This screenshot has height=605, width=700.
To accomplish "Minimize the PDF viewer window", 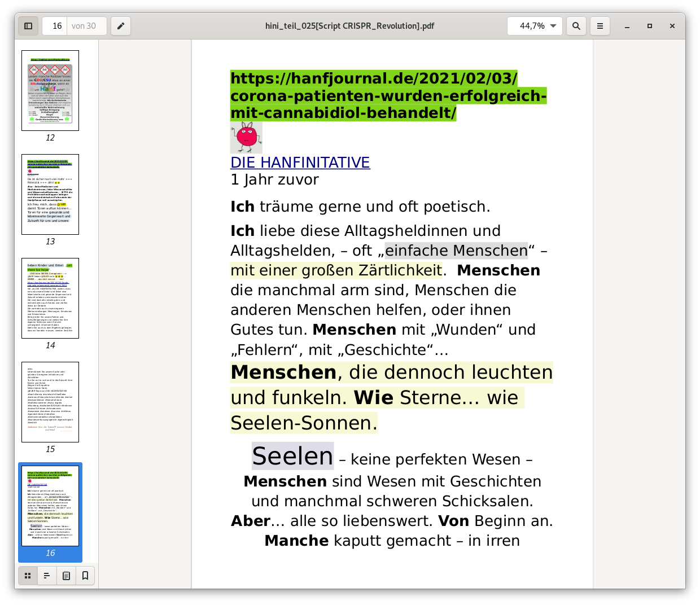I will tap(627, 26).
